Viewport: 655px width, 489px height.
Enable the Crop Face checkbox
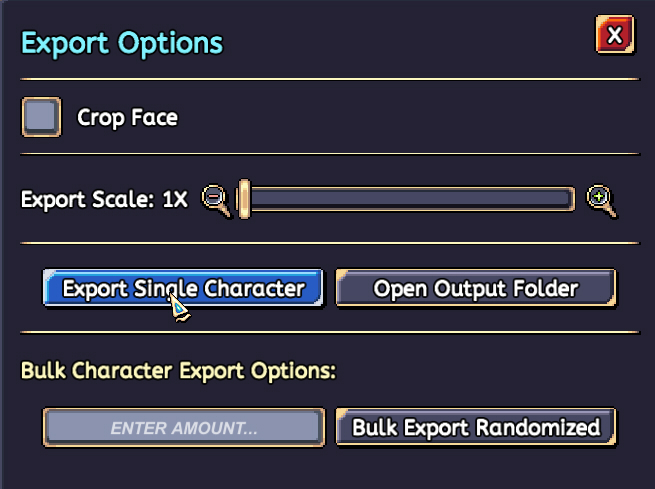41,117
